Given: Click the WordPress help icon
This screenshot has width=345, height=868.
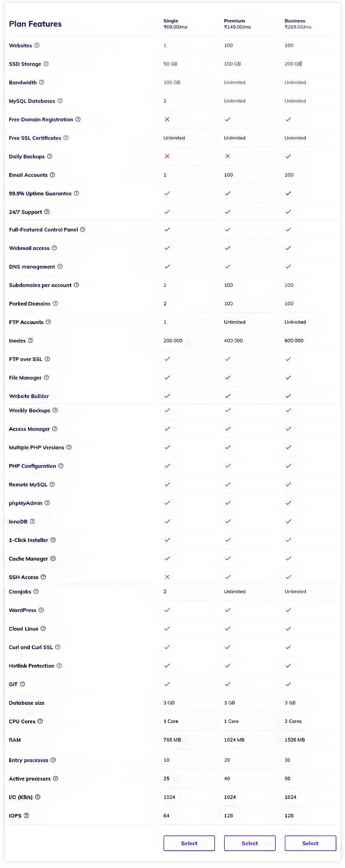Looking at the screenshot, I should 41,610.
